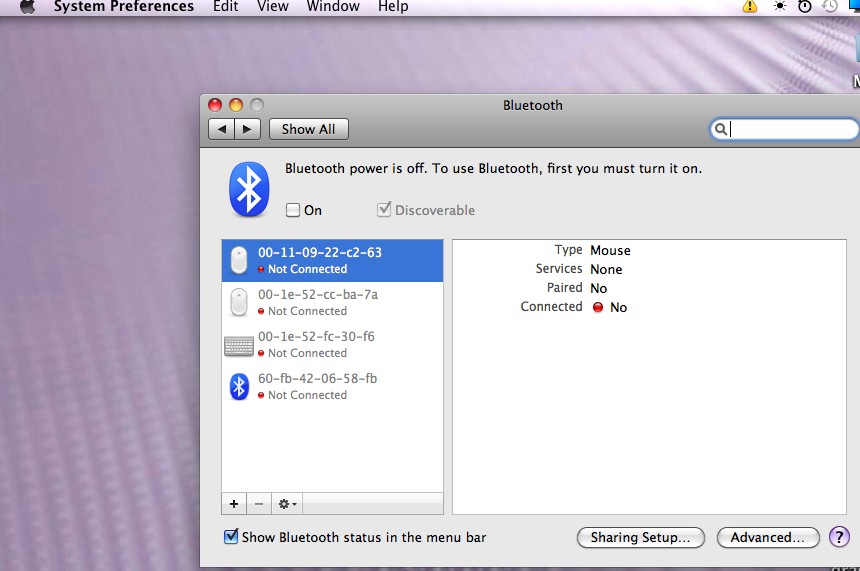The width and height of the screenshot is (860, 571).
Task: Click the Bluetooth power is off message
Action: coord(493,168)
